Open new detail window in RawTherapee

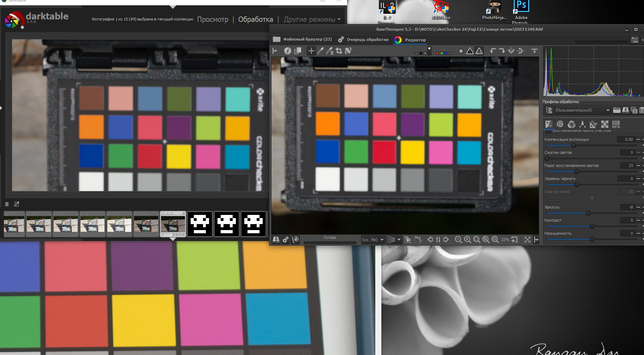[x=514, y=240]
